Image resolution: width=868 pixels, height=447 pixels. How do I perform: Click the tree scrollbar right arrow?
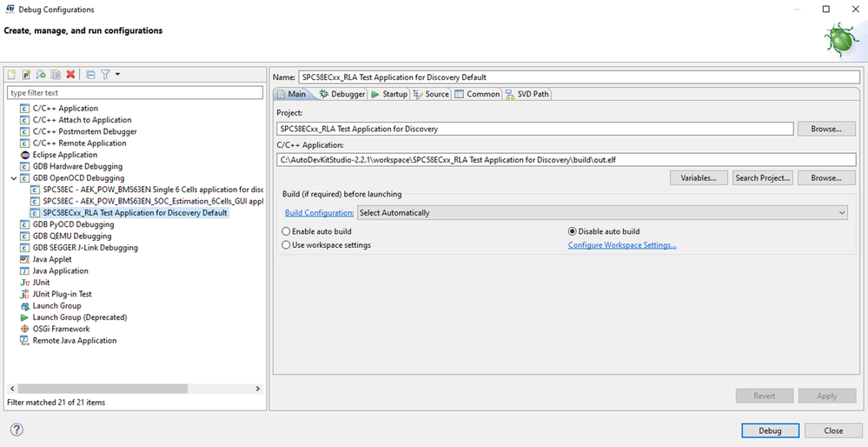coord(257,390)
